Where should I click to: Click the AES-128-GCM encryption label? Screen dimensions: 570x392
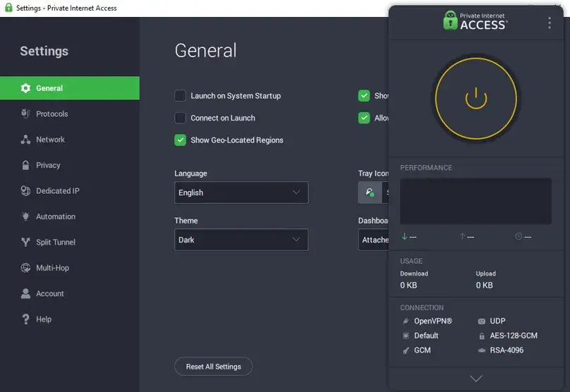coord(514,336)
